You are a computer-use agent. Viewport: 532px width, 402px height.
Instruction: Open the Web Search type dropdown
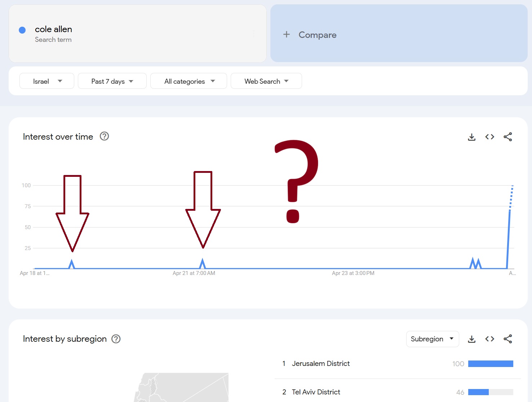coord(266,81)
